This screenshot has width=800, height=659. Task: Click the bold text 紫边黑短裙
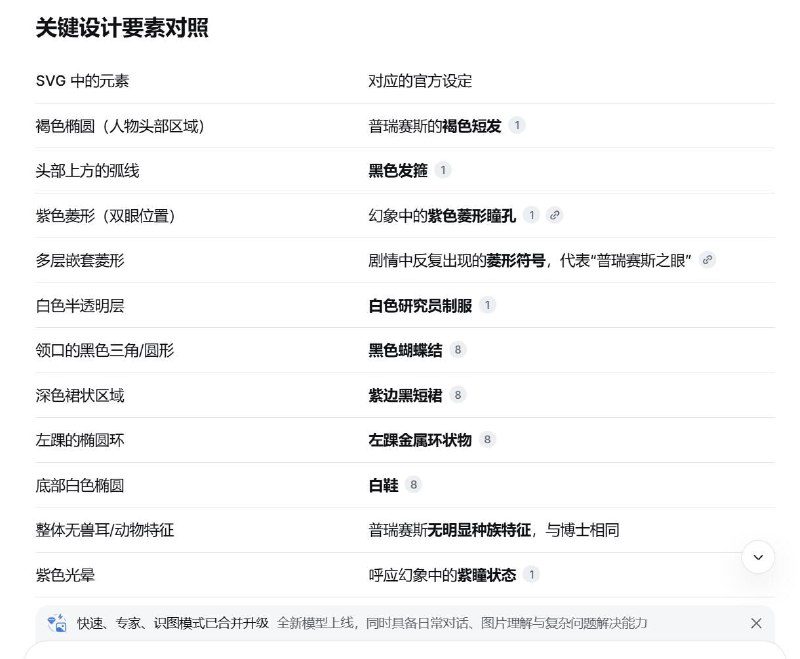click(405, 395)
